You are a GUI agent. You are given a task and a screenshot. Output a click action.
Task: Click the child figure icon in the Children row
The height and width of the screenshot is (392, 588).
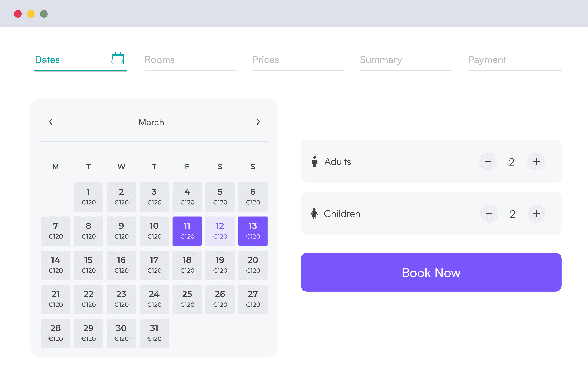tap(314, 214)
